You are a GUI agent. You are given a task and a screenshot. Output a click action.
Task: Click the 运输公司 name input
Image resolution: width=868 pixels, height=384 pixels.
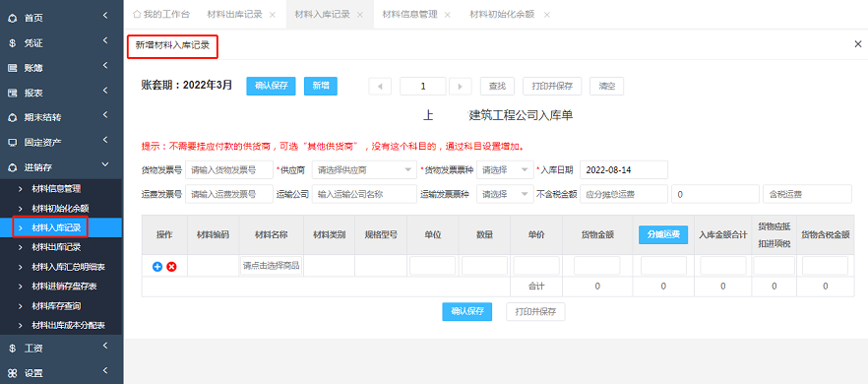pos(364,195)
